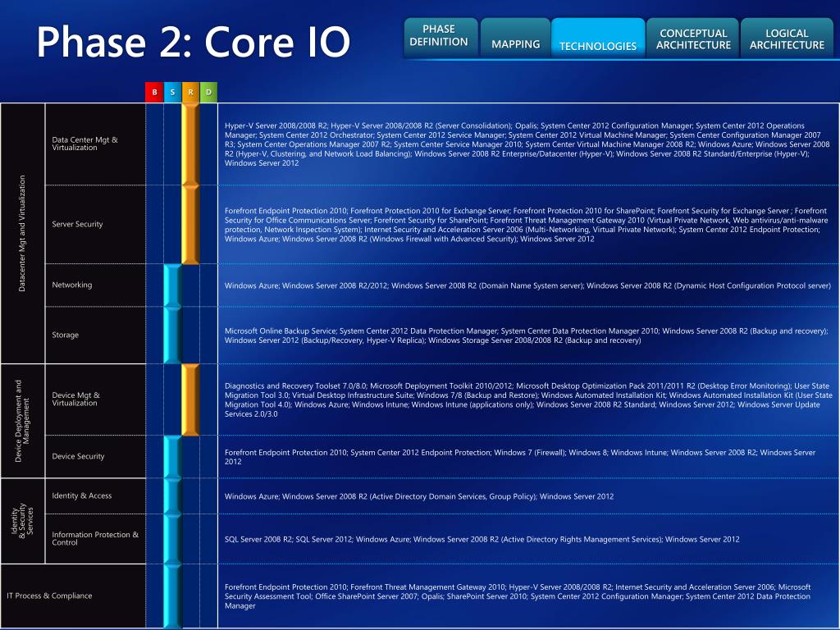Select the Networking row label

[72, 285]
